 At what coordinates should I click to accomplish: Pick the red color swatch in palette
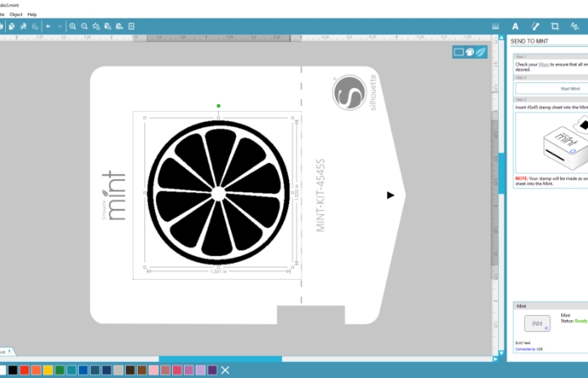(24, 370)
